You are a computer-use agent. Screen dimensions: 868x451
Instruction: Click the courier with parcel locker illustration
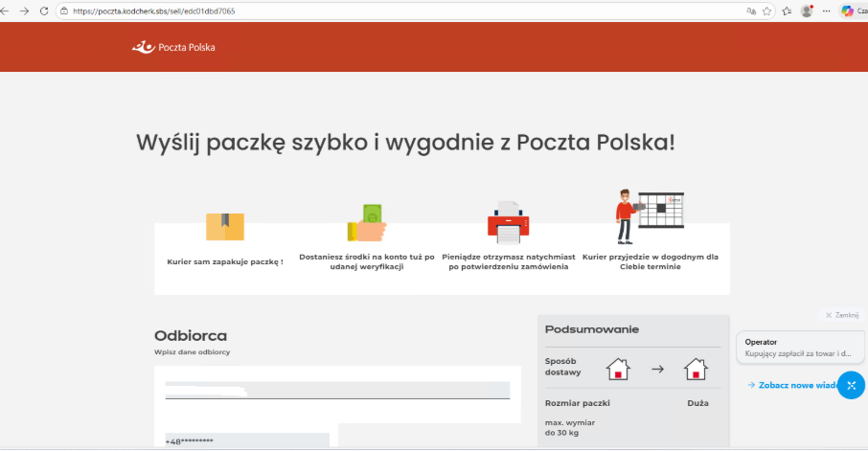point(650,214)
